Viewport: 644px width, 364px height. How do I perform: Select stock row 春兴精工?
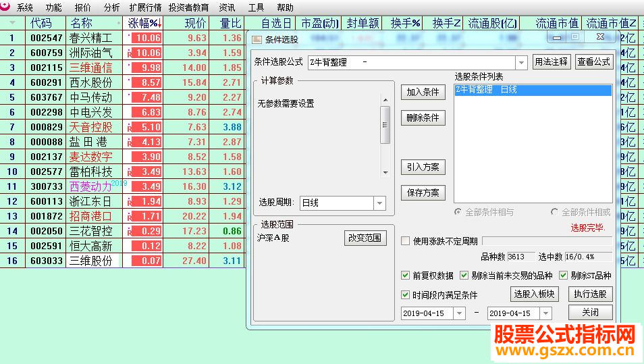point(90,38)
